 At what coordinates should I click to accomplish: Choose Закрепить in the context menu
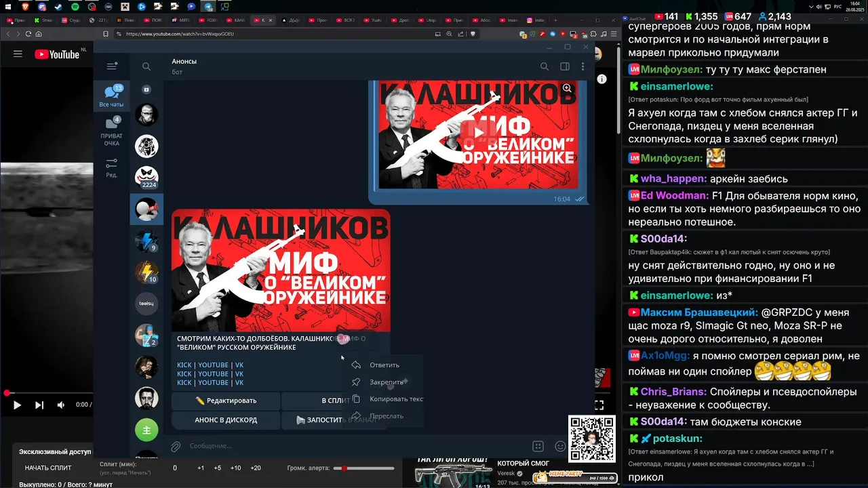pos(384,382)
